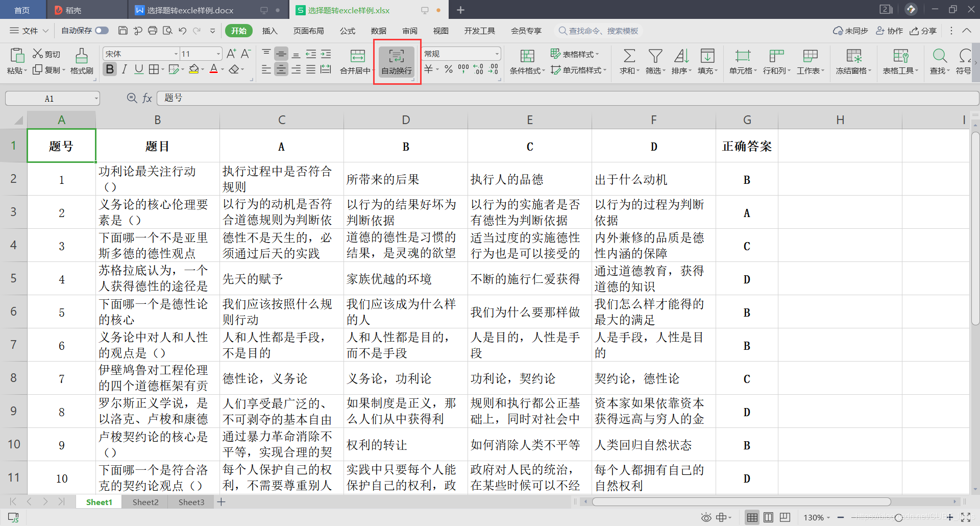The height and width of the screenshot is (526, 980).
Task: Click the thousands separator icon
Action: (463, 69)
